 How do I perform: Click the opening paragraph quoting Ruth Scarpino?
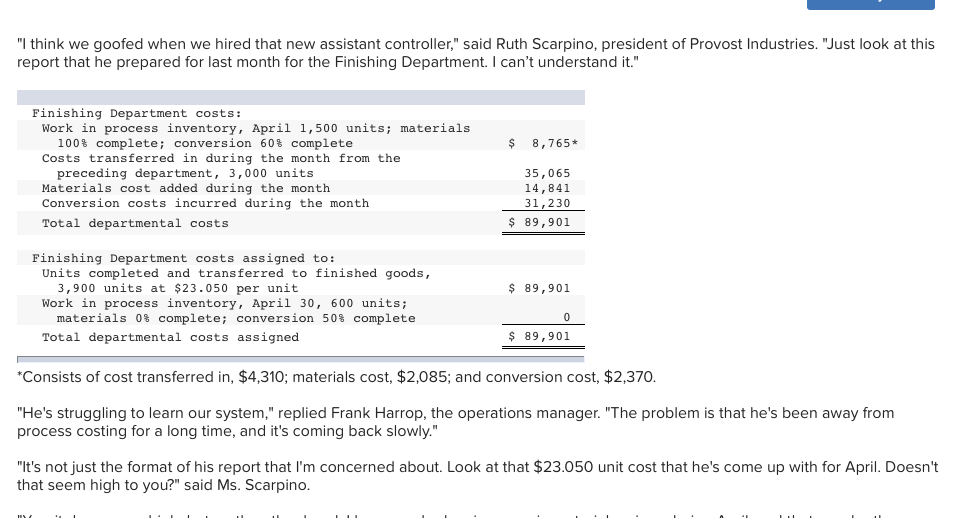tap(476, 53)
